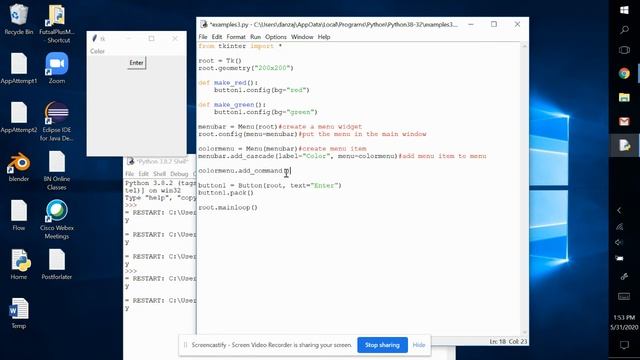
Task: Click the def make_red(): code line
Action: 228,82
